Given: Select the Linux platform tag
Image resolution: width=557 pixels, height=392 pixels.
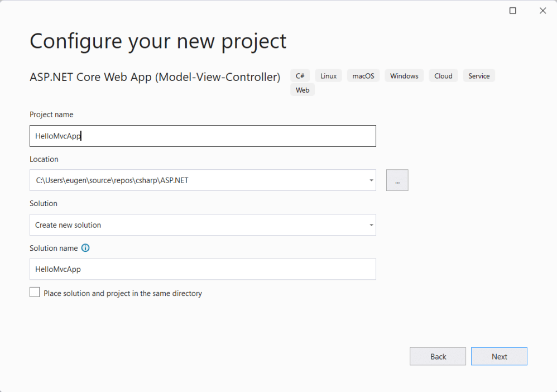Looking at the screenshot, I should click(328, 76).
